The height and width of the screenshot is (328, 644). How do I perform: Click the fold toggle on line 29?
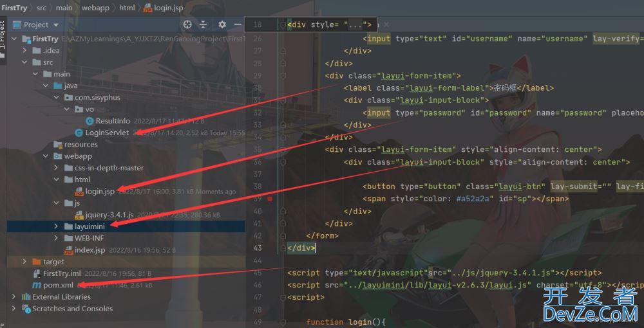[283, 76]
